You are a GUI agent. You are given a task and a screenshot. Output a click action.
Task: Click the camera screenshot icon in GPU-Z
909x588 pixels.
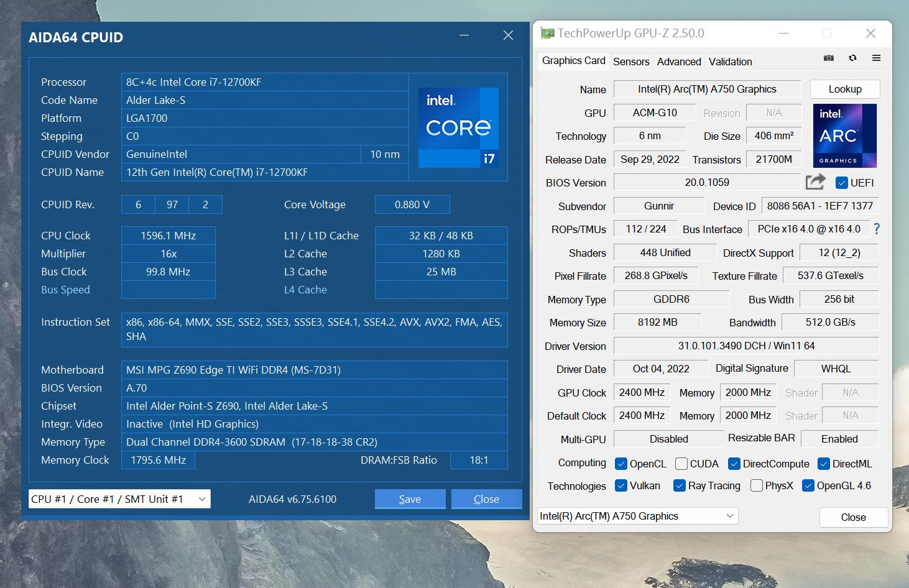pos(828,57)
